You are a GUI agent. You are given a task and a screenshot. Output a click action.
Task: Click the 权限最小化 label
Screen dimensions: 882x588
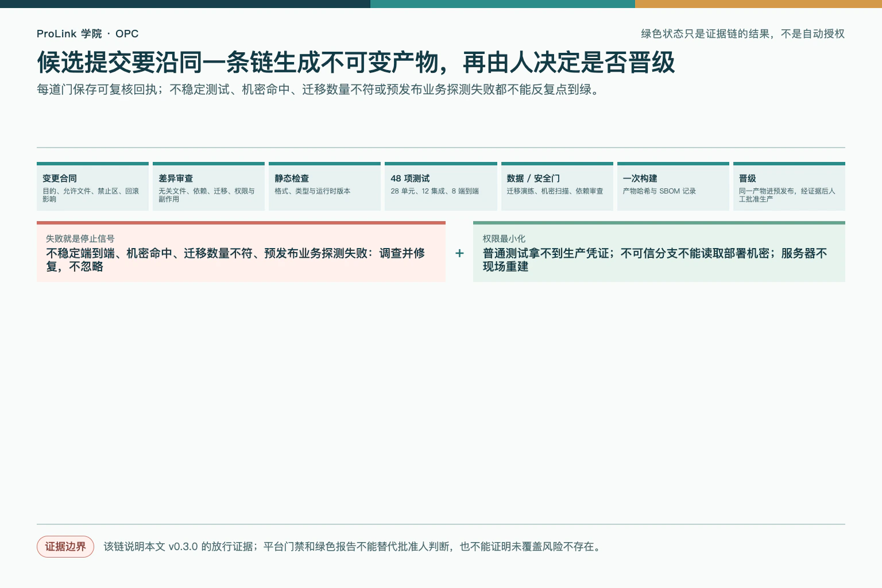click(x=504, y=238)
